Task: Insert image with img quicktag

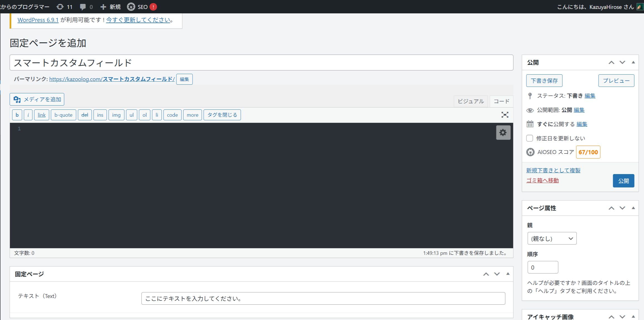Action: click(116, 115)
